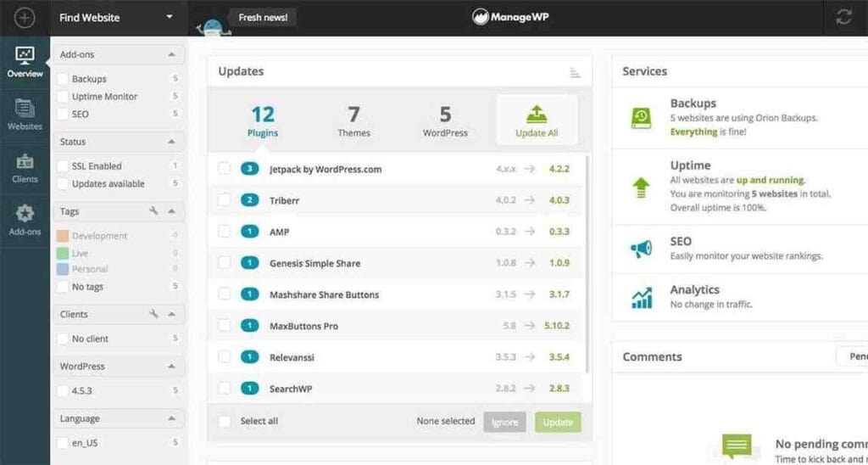Click the Uptime green arrow icon
The width and height of the screenshot is (868, 465).
point(641,188)
